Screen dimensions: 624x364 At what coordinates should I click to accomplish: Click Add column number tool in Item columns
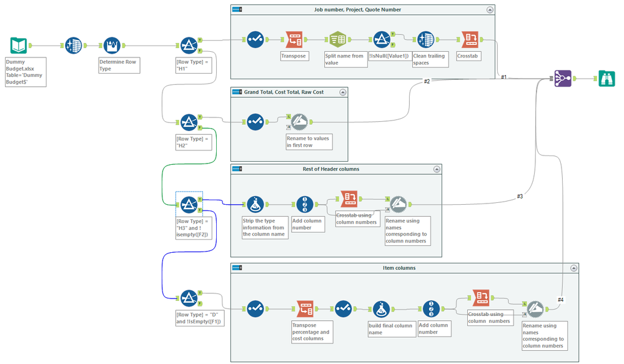click(431, 308)
